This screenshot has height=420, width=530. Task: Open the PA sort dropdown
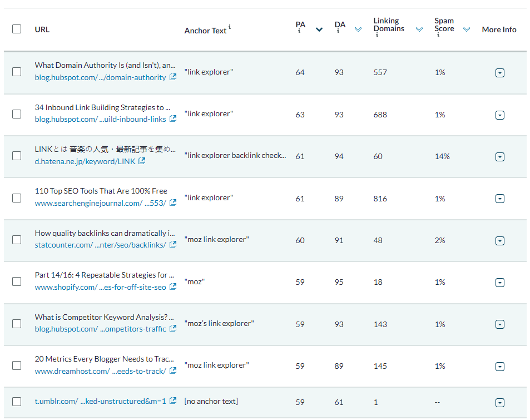pos(318,29)
